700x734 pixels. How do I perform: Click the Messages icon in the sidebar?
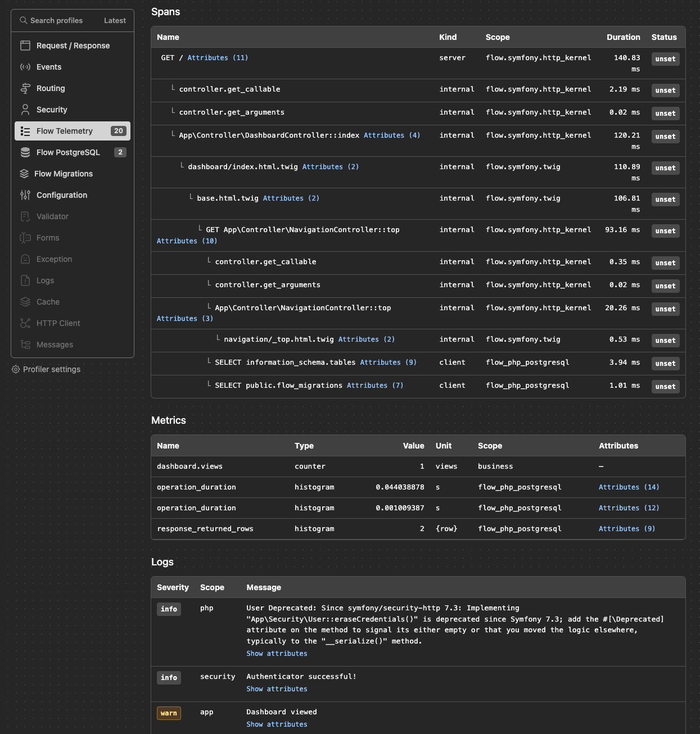click(25, 345)
